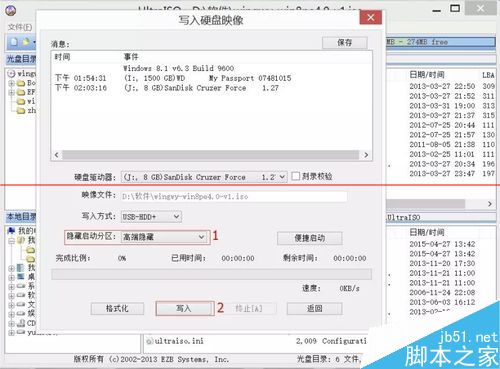
Task: Click the disc capacity free-space bar
Action: 440,42
